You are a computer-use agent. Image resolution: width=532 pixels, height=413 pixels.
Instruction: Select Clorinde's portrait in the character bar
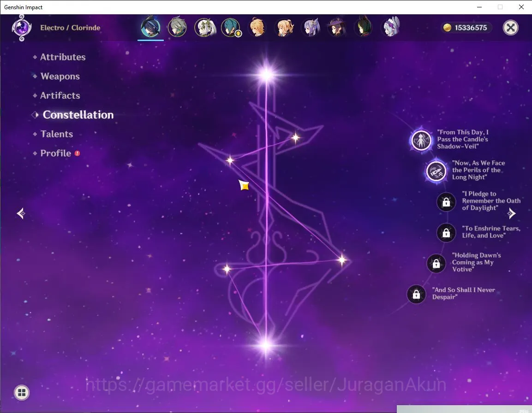click(x=150, y=27)
